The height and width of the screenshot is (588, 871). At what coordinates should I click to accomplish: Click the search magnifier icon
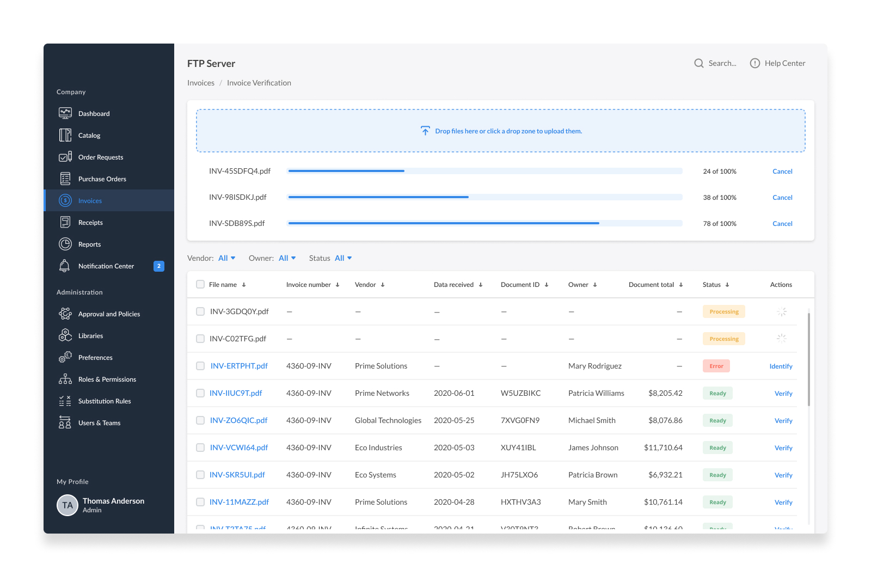pyautogui.click(x=699, y=63)
